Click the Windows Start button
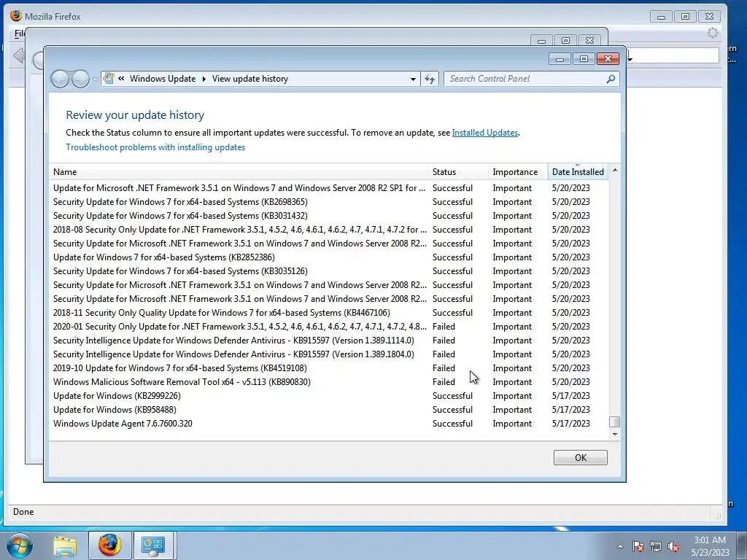The width and height of the screenshot is (747, 560). point(20,545)
